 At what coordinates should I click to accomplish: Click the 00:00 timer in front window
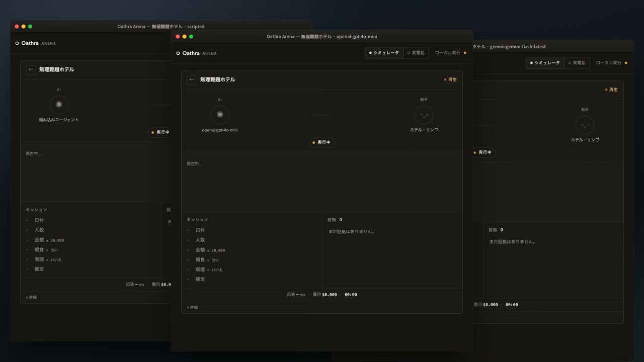[x=351, y=295]
